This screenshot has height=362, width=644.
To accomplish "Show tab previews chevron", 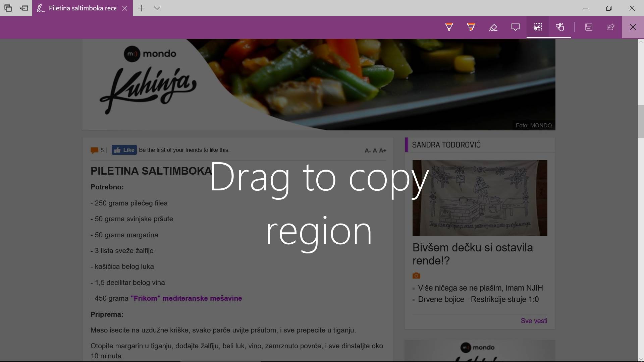I will (x=157, y=8).
